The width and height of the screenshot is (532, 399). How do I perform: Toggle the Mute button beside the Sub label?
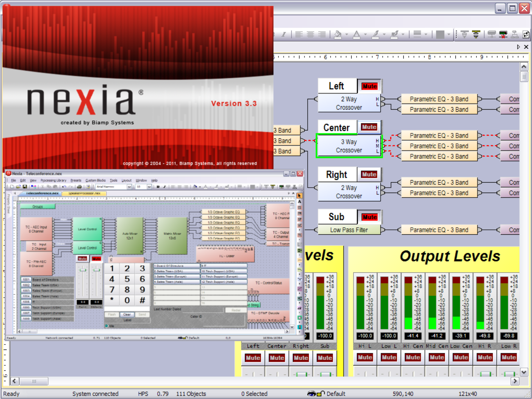pyautogui.click(x=369, y=217)
